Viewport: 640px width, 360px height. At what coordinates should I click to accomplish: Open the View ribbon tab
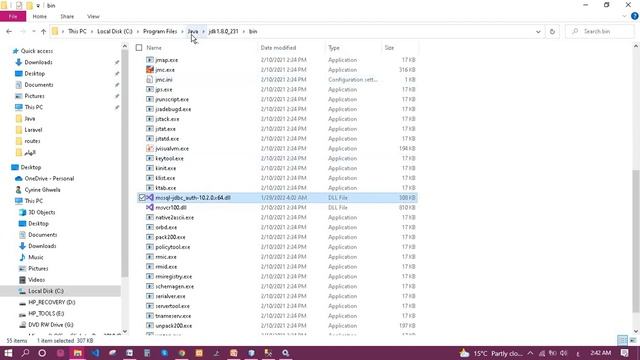pyautogui.click(x=93, y=16)
